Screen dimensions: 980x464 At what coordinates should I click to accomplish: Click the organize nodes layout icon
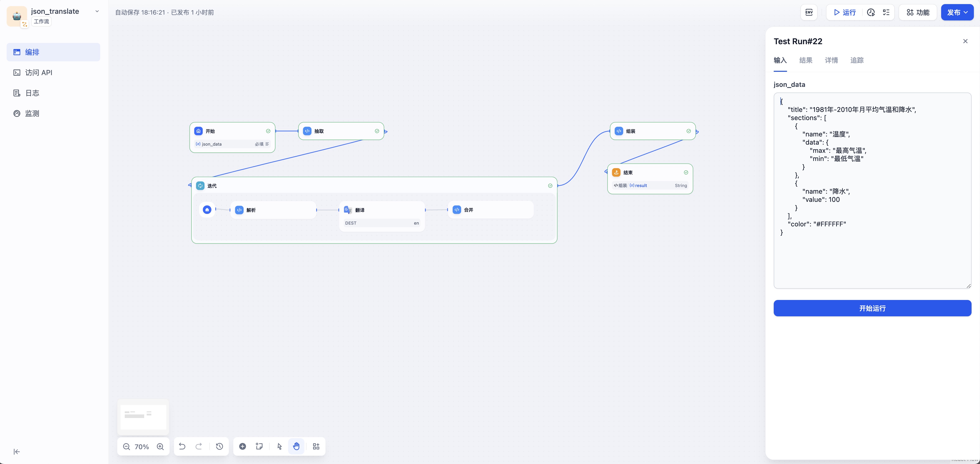coord(316,447)
